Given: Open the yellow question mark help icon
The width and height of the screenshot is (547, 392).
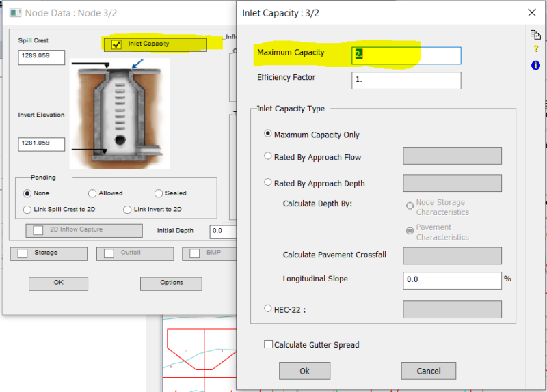Looking at the screenshot, I should click(536, 49).
